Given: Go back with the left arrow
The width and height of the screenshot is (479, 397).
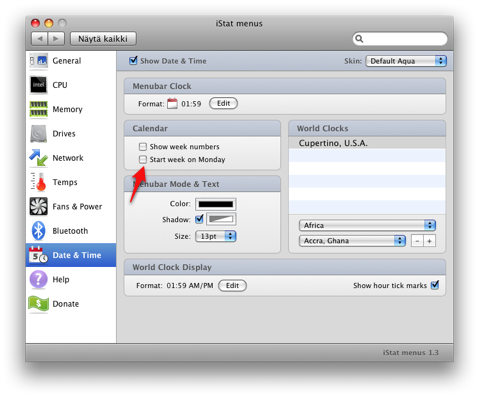Looking at the screenshot, I should coord(40,39).
